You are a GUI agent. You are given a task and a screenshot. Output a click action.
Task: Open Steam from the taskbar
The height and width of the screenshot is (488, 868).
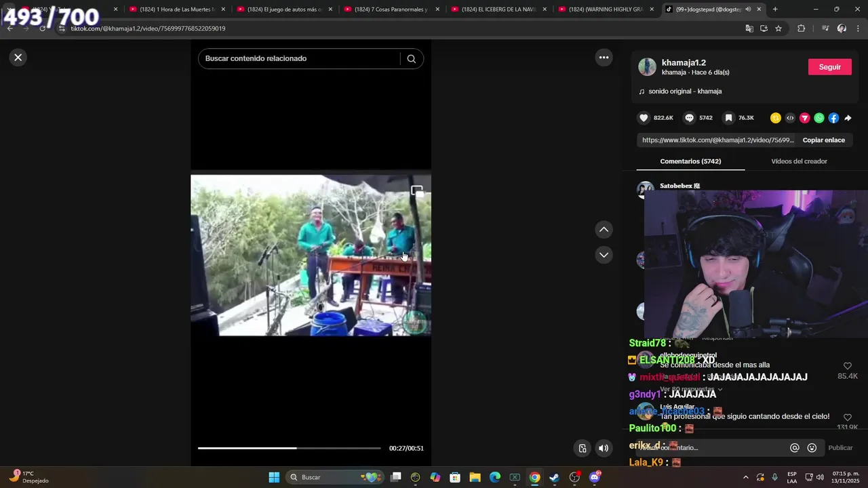point(554,477)
